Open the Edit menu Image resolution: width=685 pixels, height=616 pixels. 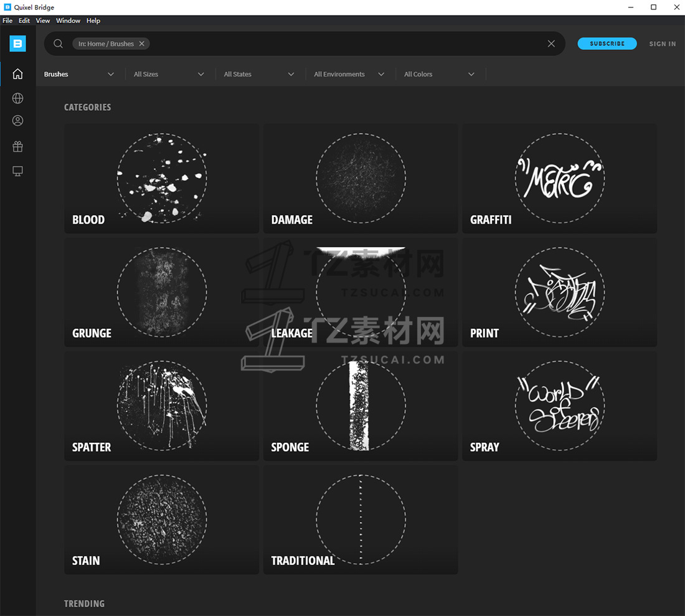pyautogui.click(x=24, y=21)
